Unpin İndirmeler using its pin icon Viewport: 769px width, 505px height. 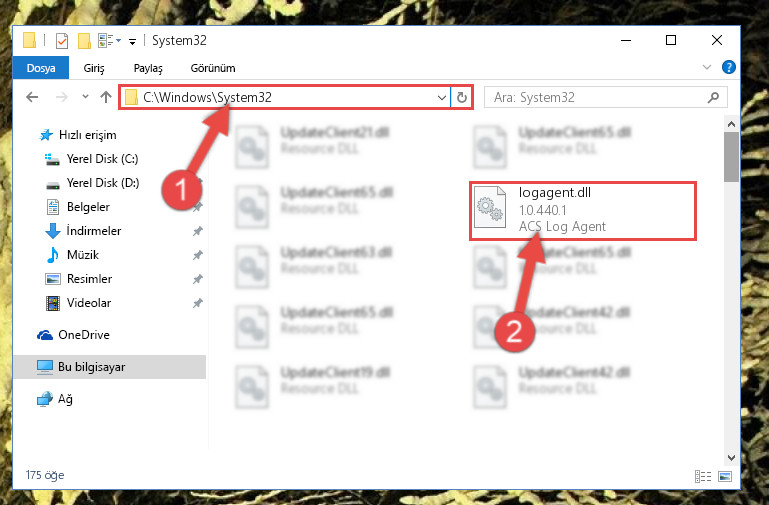[198, 231]
